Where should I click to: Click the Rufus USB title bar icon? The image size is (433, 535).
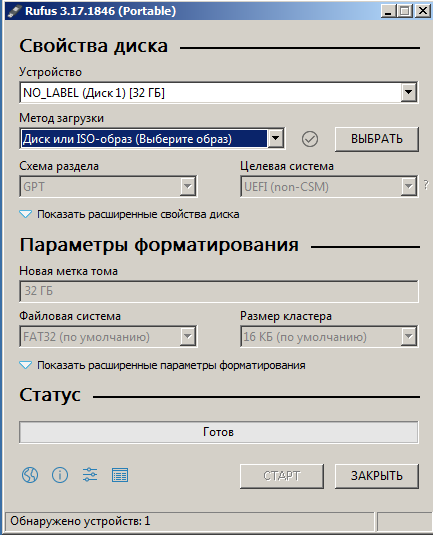pos(15,11)
